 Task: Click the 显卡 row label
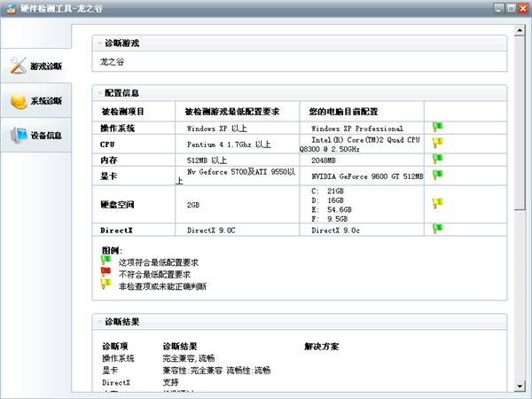tap(108, 176)
